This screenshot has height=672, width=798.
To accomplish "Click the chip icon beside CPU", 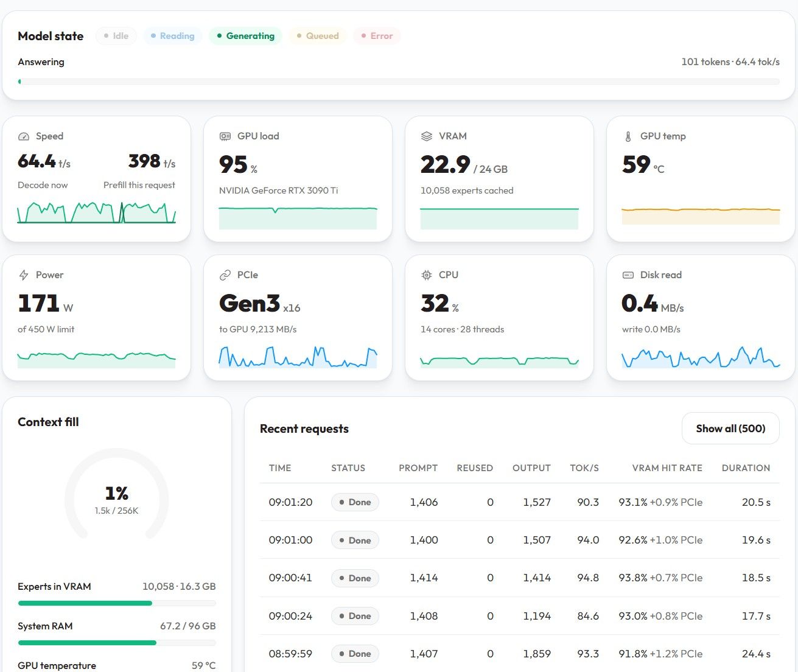I will click(427, 275).
